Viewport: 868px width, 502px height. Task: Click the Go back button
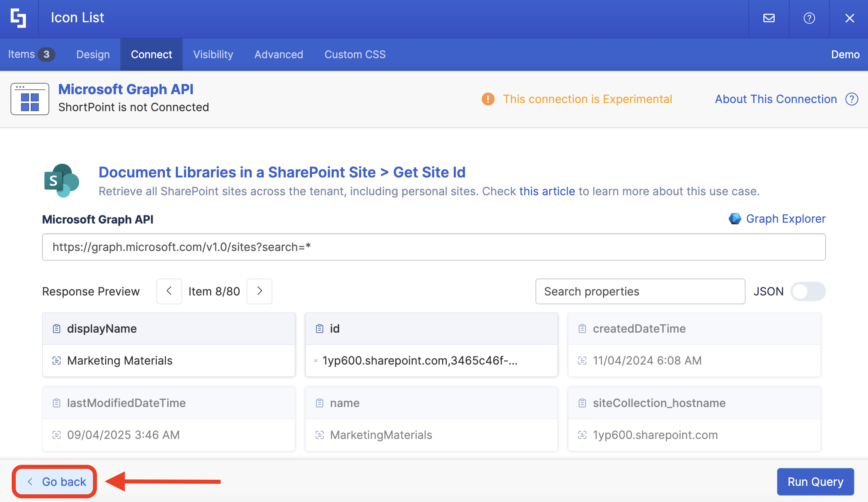(x=55, y=481)
